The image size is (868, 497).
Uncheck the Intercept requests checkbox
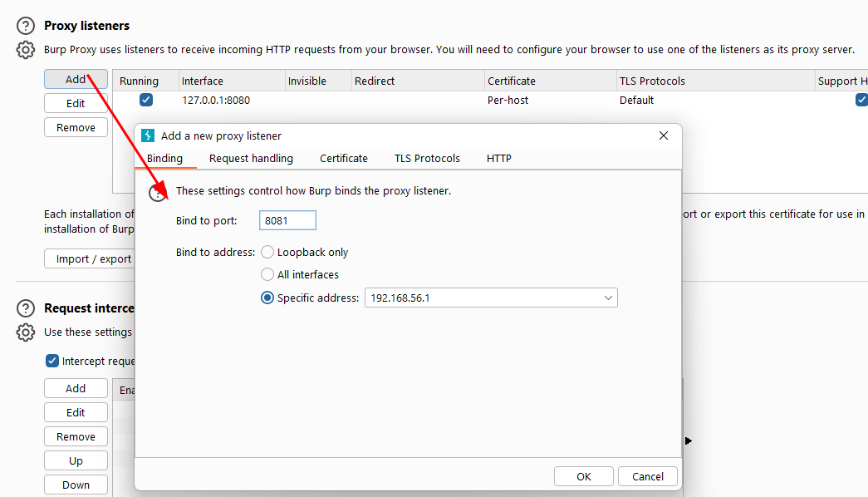tap(52, 361)
